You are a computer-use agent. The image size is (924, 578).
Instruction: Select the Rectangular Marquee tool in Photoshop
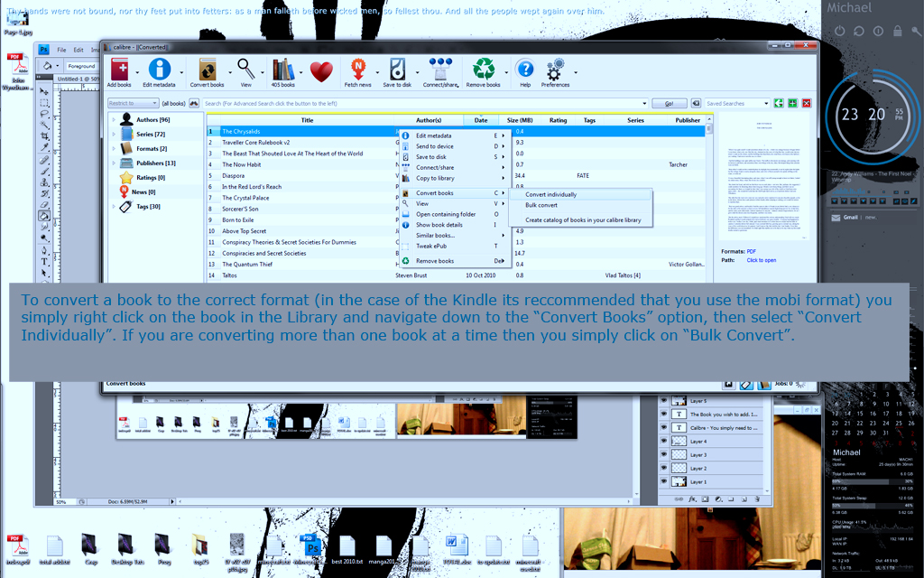coord(44,103)
